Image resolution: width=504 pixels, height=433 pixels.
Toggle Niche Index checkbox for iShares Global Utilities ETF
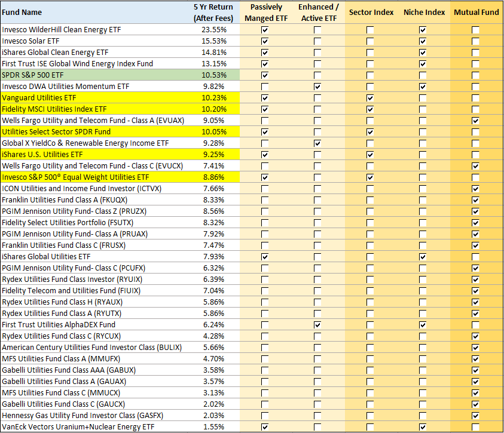click(422, 257)
